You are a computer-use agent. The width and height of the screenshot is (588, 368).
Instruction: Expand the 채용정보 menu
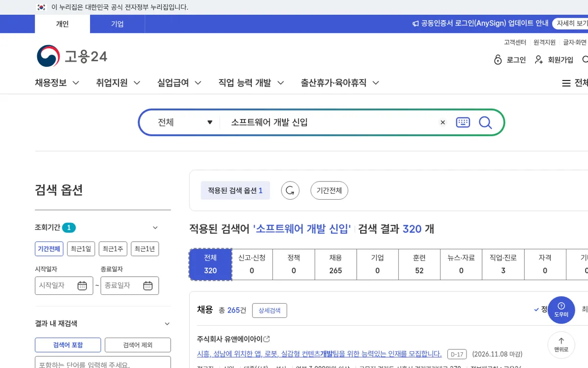point(57,83)
